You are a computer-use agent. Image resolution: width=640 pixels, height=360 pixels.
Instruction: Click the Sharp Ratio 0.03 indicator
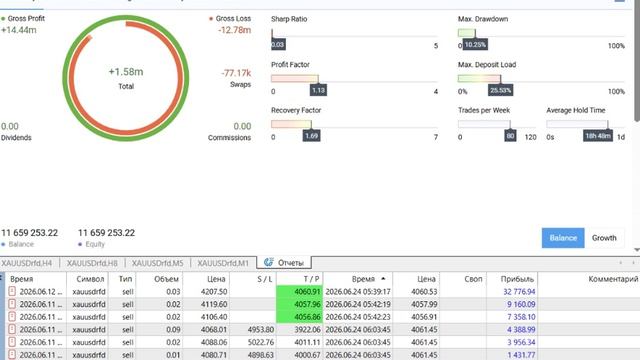[278, 44]
